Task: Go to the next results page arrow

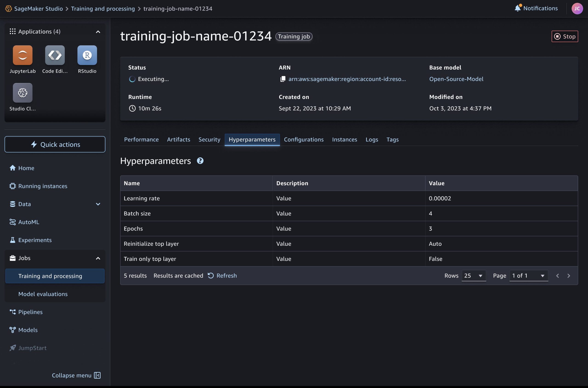Action: click(568, 276)
